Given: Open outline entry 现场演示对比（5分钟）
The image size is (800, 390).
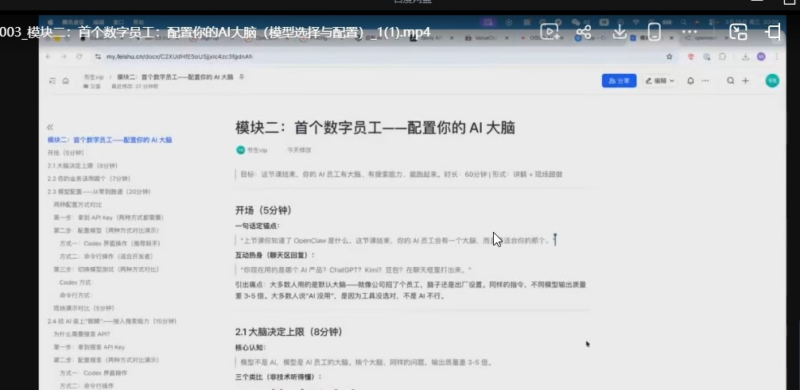Looking at the screenshot, I should click(84, 308).
